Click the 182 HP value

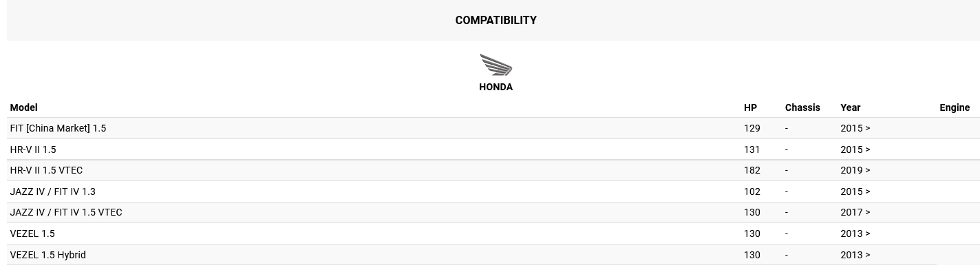752,170
